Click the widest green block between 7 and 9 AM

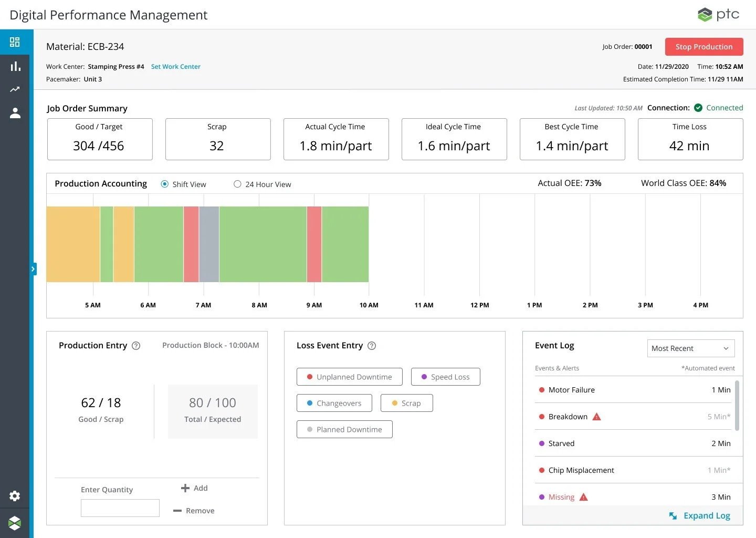[x=263, y=244]
